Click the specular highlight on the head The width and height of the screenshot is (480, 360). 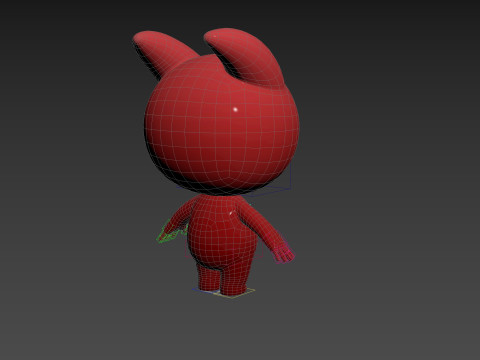[235, 109]
